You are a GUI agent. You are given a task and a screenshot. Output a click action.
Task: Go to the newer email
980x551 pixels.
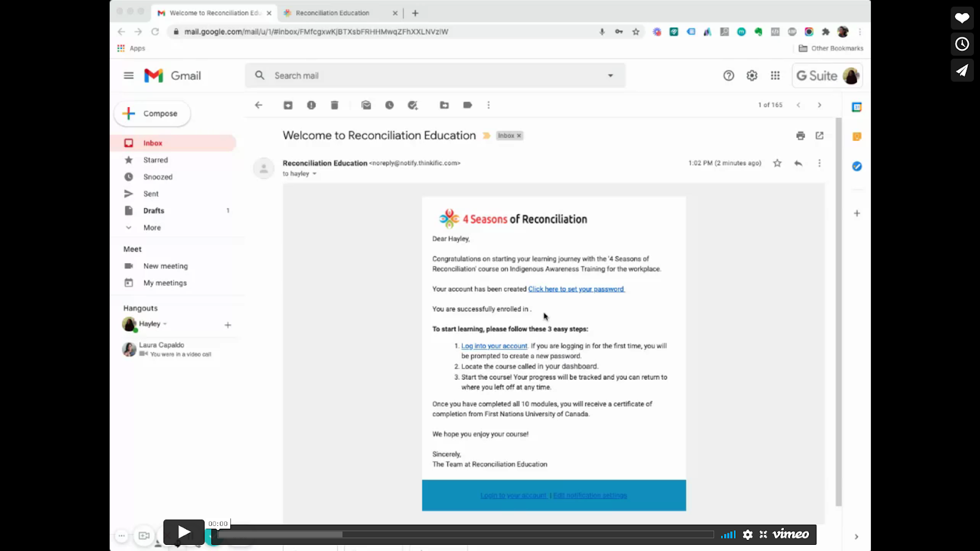(799, 105)
